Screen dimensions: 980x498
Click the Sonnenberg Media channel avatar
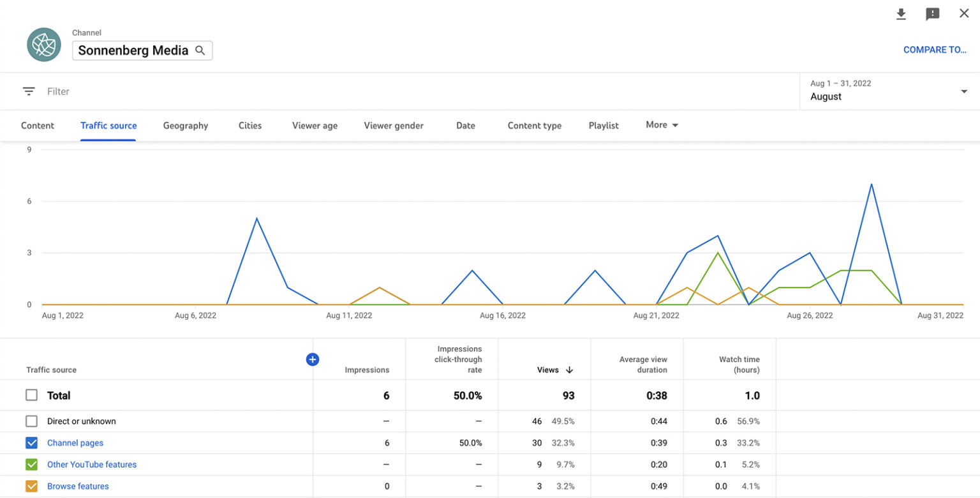(43, 44)
